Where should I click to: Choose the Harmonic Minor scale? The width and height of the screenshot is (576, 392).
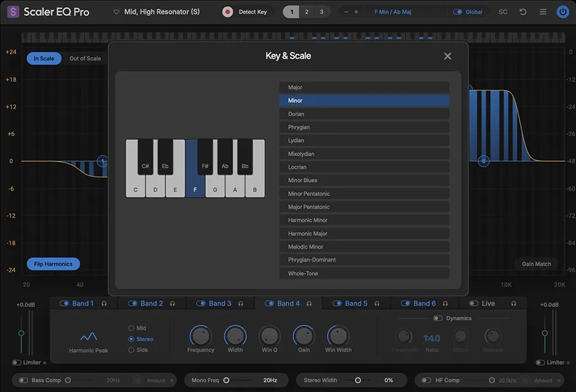[364, 221]
